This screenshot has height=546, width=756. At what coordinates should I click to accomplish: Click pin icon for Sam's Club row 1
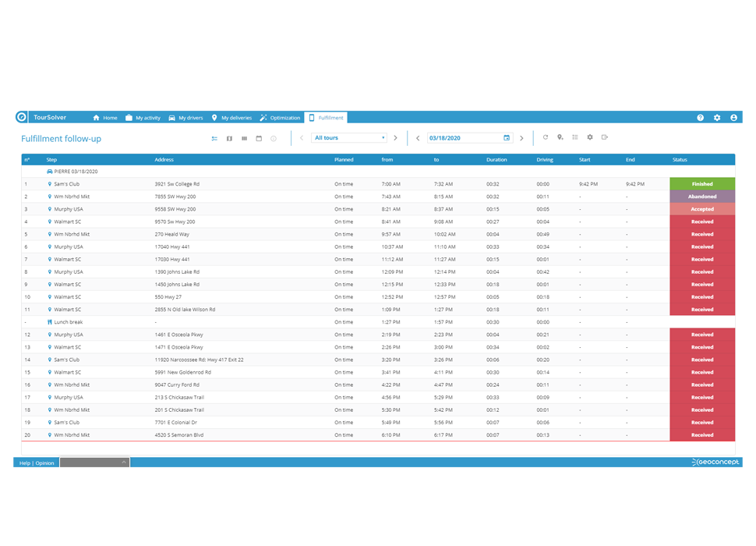tap(49, 184)
